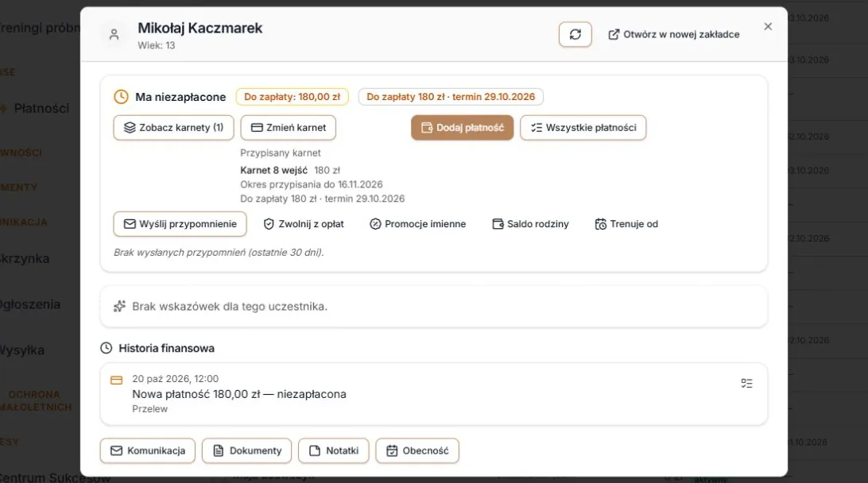
Task: Click the Historia finansowa heading
Action: (x=167, y=348)
